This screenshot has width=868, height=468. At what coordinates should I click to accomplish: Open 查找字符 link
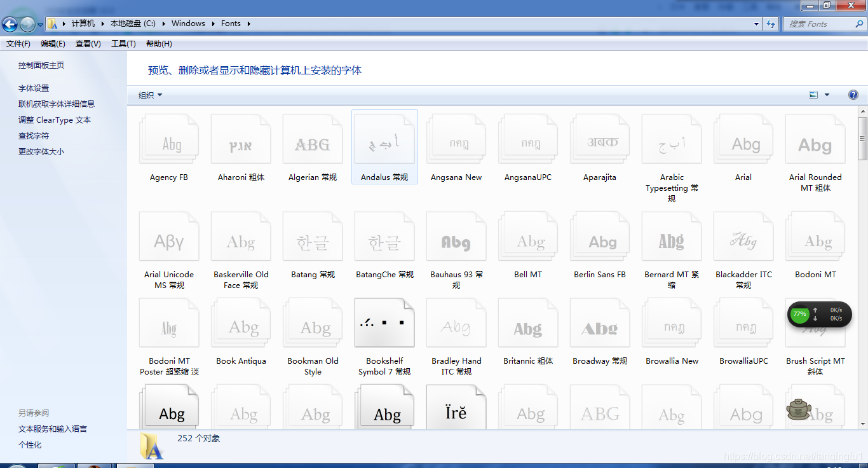pos(34,136)
